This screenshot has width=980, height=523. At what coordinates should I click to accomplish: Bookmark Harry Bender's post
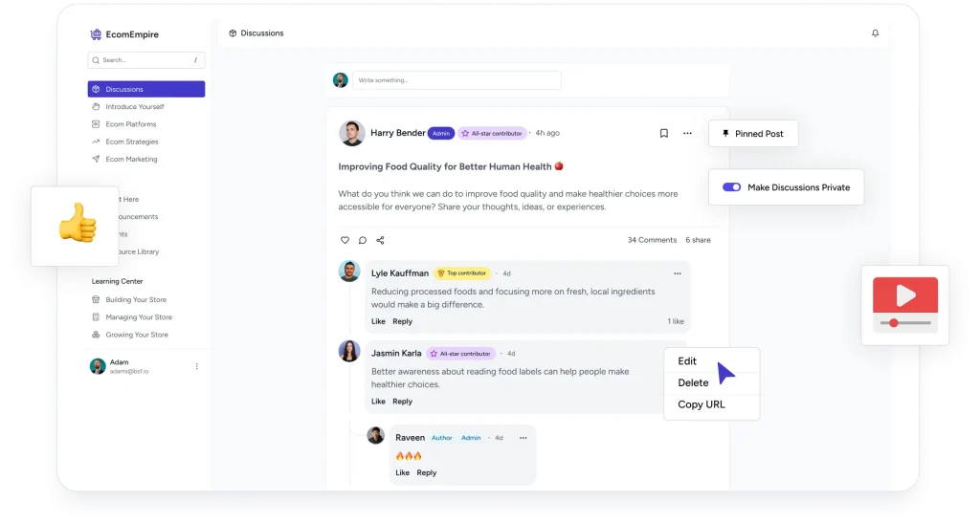point(664,133)
